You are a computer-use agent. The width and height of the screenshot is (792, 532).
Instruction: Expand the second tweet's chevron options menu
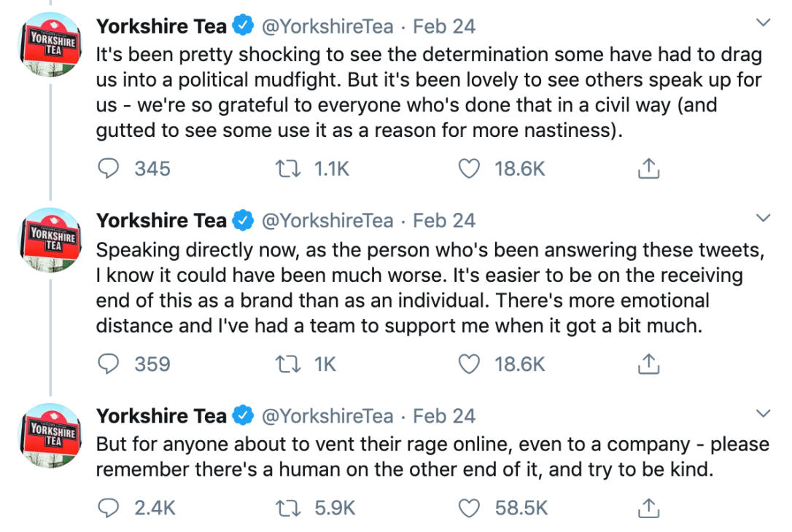(763, 218)
